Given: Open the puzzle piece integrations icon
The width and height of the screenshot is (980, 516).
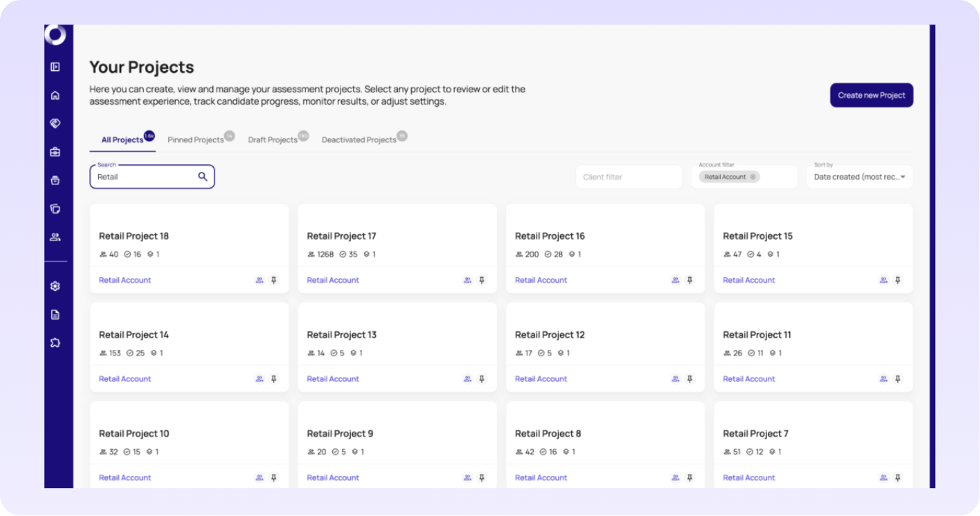Looking at the screenshot, I should pos(55,343).
